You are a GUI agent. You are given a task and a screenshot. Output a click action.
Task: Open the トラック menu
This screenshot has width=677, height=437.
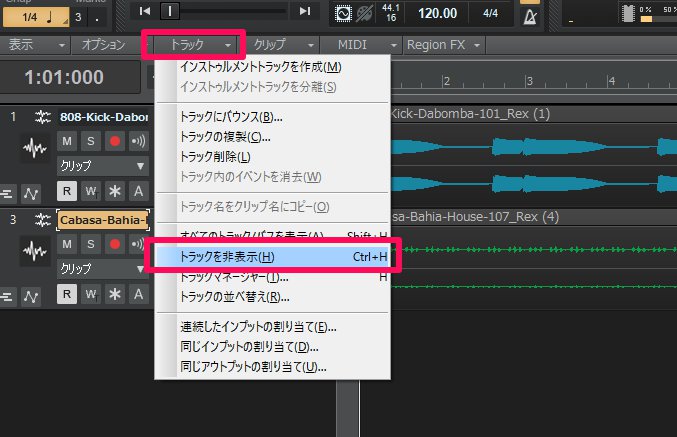pyautogui.click(x=194, y=44)
